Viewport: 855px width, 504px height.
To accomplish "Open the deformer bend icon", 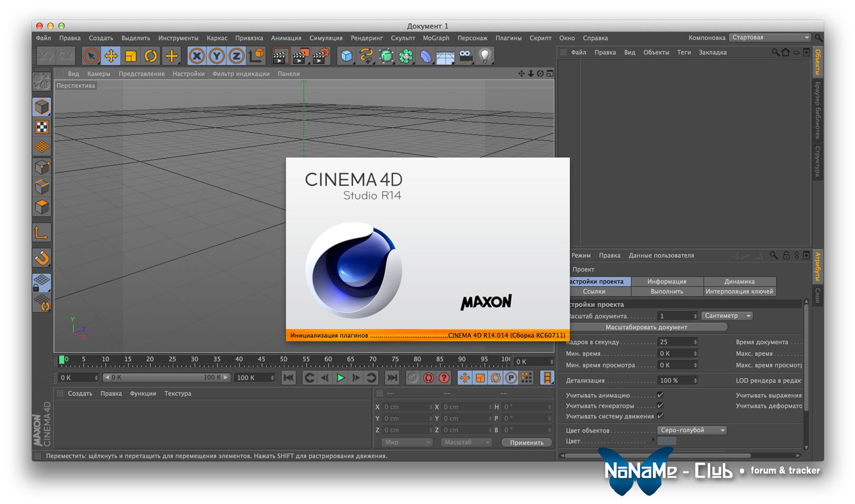I will pyautogui.click(x=426, y=56).
